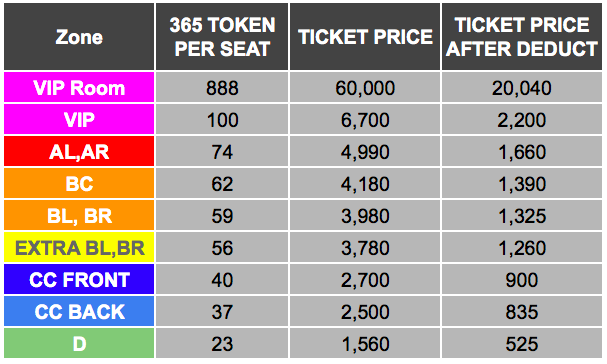Select the orange BL, BR zone cell
This screenshot has height=364, width=607.
tap(79, 216)
